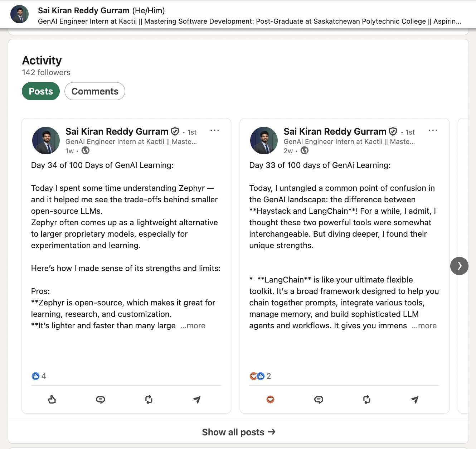Open Show all posts
The image size is (476, 449).
(x=239, y=432)
